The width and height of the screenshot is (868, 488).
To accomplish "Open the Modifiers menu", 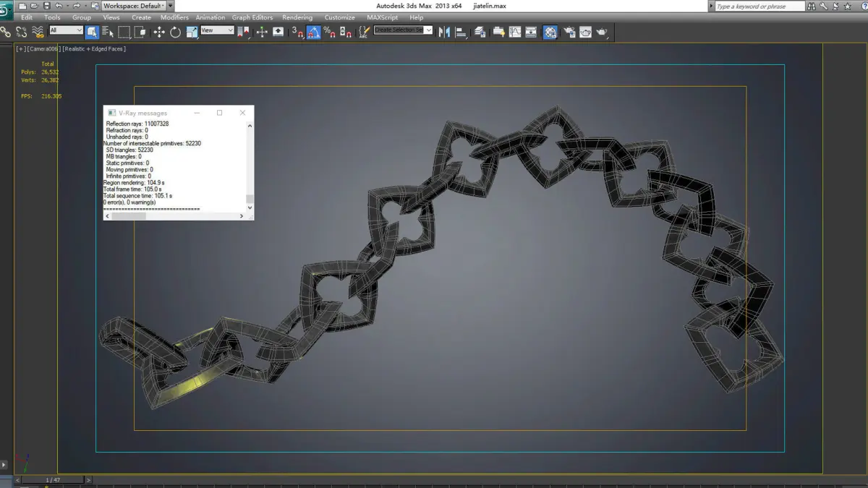I will (174, 17).
